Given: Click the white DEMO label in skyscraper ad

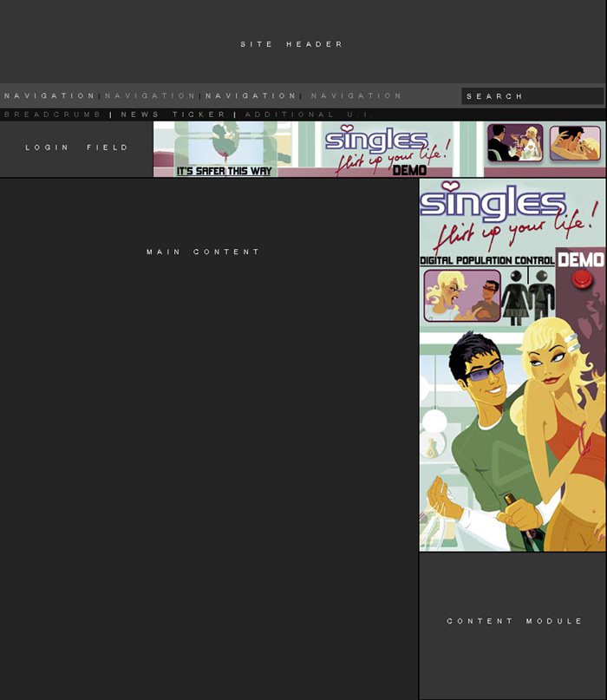Looking at the screenshot, I should (581, 260).
